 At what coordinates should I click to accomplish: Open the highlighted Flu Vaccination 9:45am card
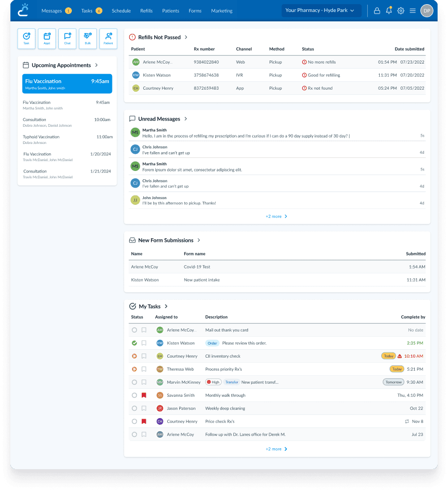point(67,84)
